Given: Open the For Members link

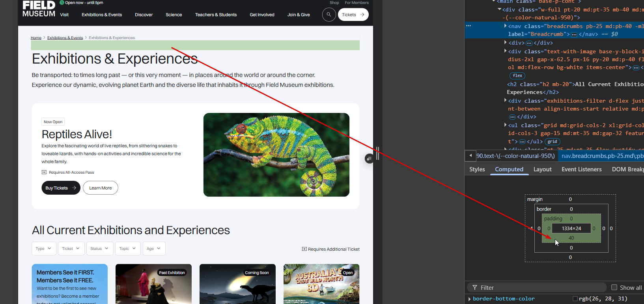Looking at the screenshot, I should pos(357,3).
